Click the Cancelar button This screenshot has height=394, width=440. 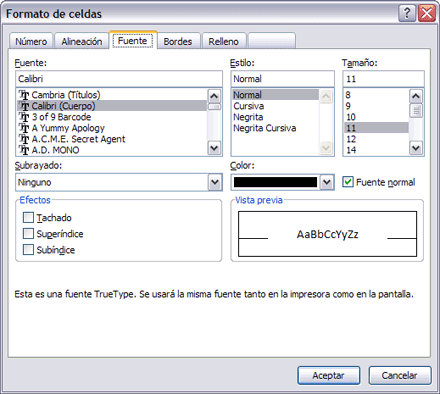[x=400, y=376]
